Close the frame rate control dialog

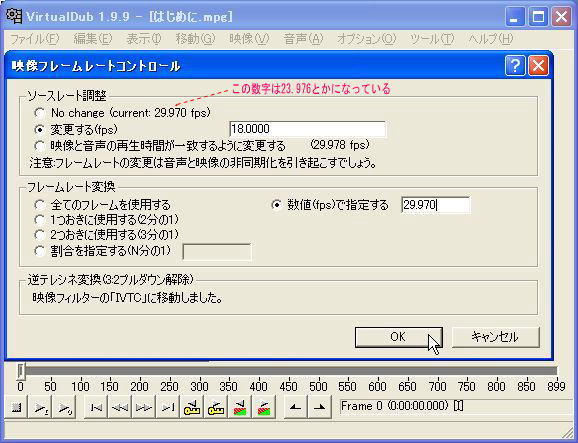click(538, 66)
